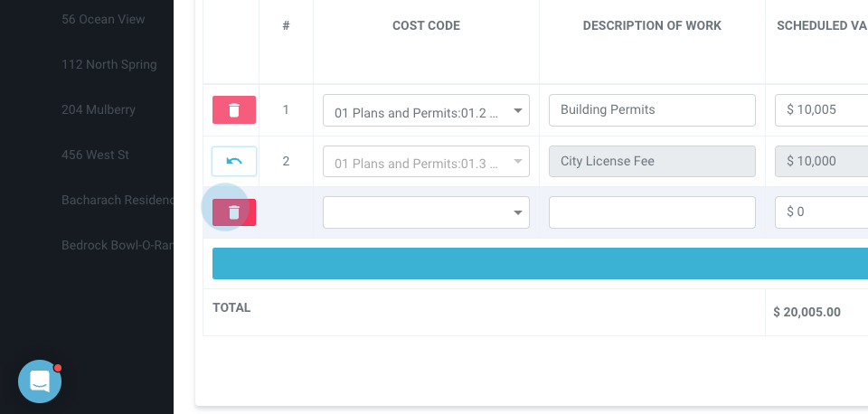Enter value in $ 0 field
868x414 pixels.
[x=821, y=212]
